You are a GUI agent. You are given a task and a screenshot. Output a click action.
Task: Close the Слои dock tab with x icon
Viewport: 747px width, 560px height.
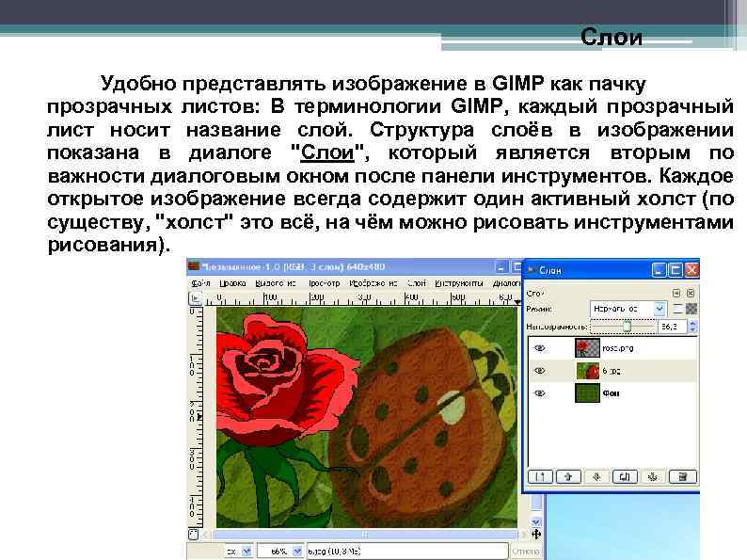691,293
